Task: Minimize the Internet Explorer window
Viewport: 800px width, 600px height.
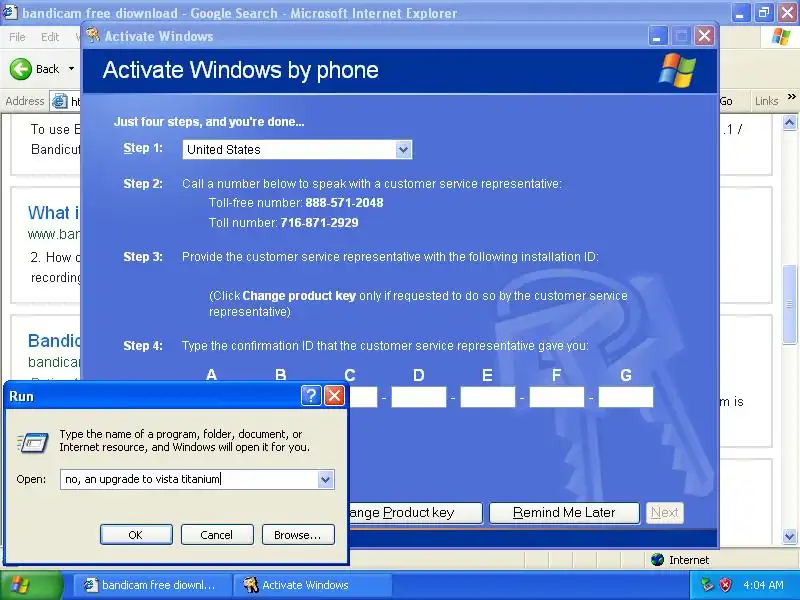Action: (x=740, y=13)
